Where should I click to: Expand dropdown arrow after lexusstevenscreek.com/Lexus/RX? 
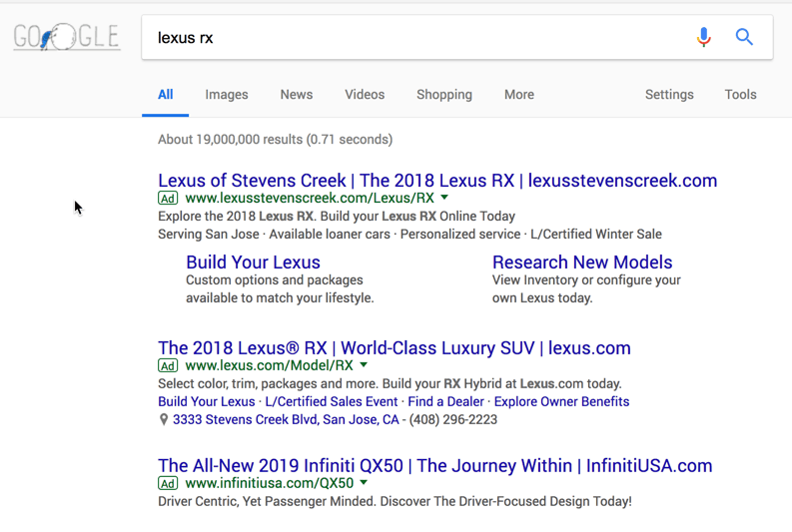(444, 198)
